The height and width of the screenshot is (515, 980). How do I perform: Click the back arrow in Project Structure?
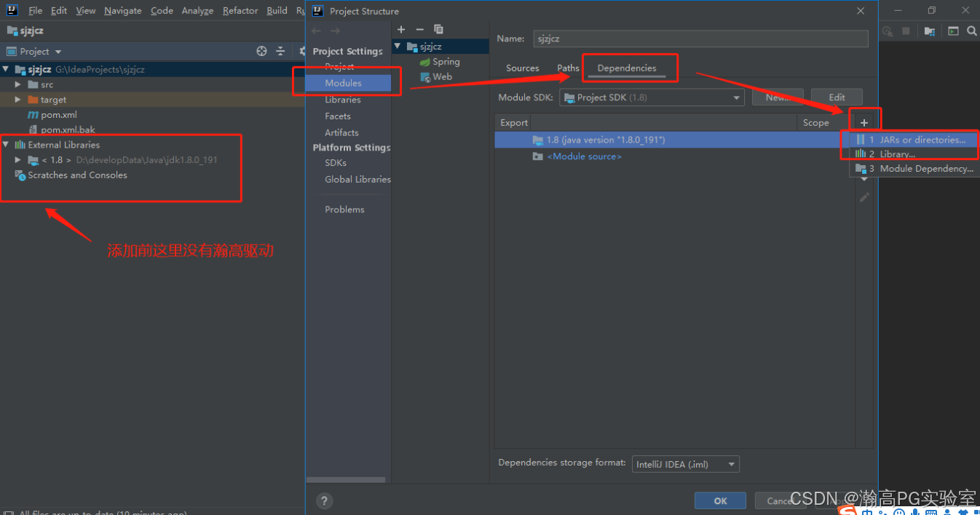click(316, 31)
